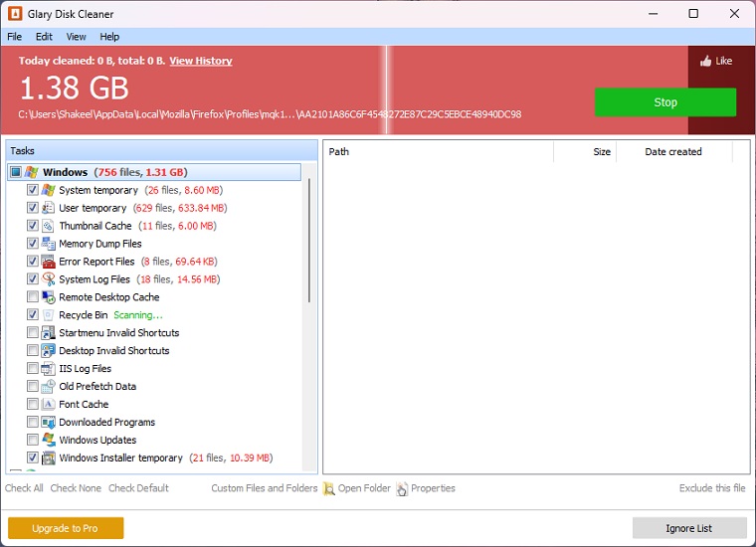This screenshot has width=756, height=547.
Task: Check the Windows Updates checkbox
Action: point(32,440)
